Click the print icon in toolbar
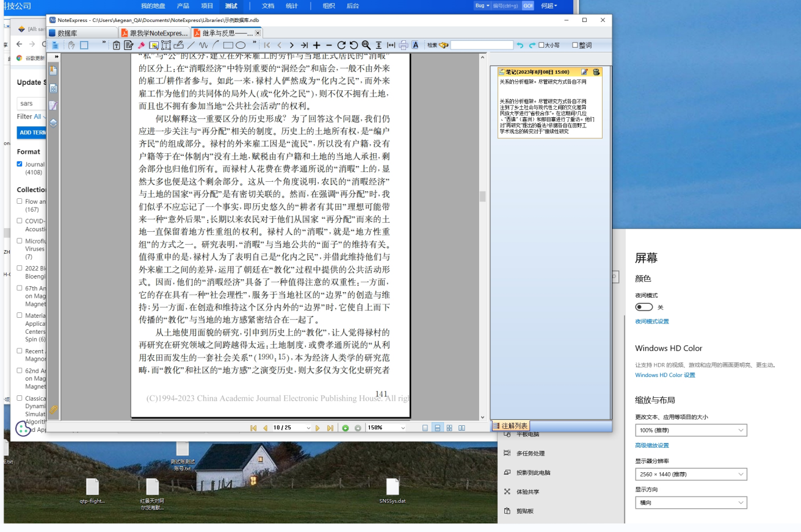 click(x=403, y=45)
